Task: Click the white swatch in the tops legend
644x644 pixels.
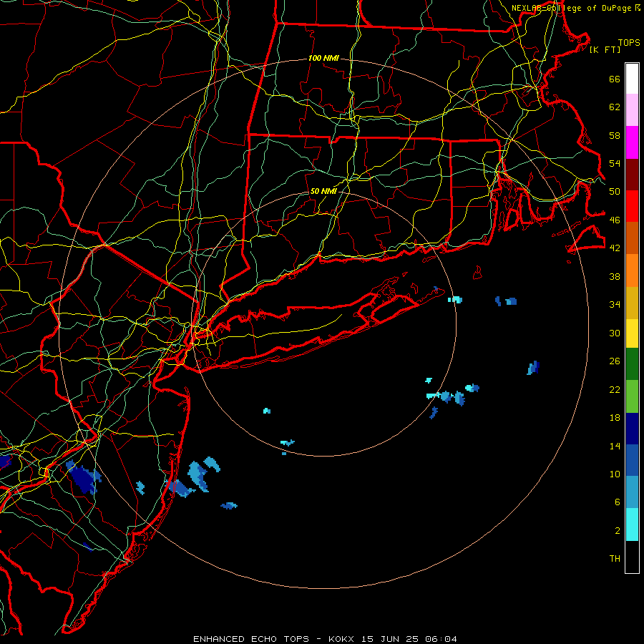Action: pyautogui.click(x=632, y=79)
